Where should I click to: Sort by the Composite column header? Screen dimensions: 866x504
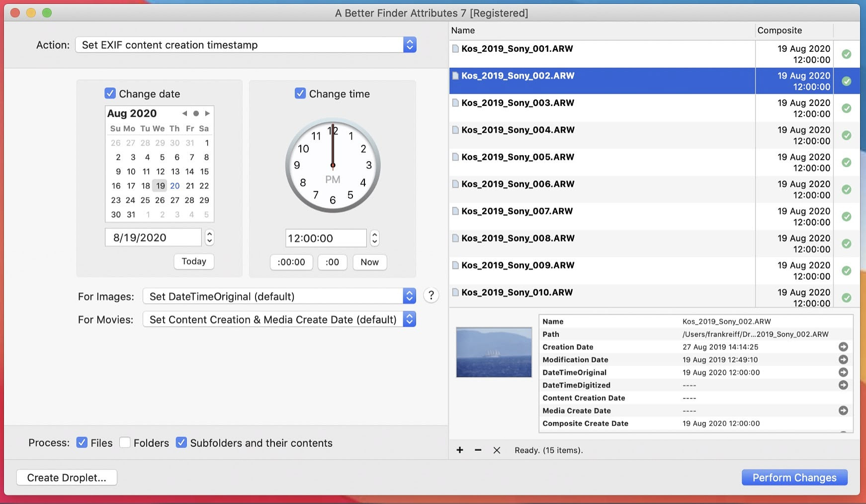[x=794, y=30]
